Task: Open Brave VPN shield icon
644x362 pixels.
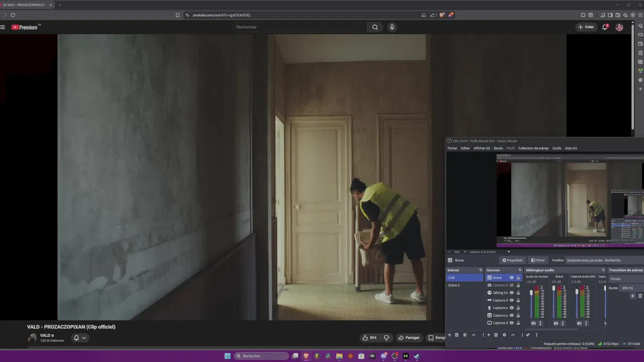Action: point(632,15)
